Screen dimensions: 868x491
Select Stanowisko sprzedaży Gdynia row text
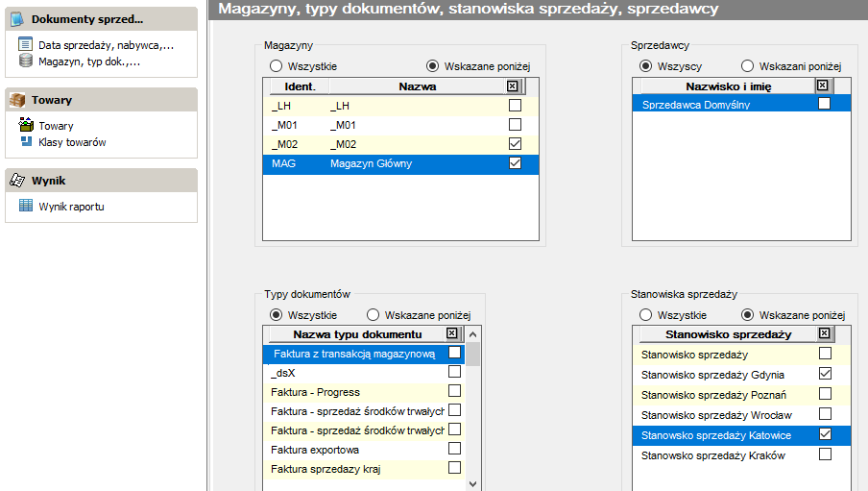(712, 375)
